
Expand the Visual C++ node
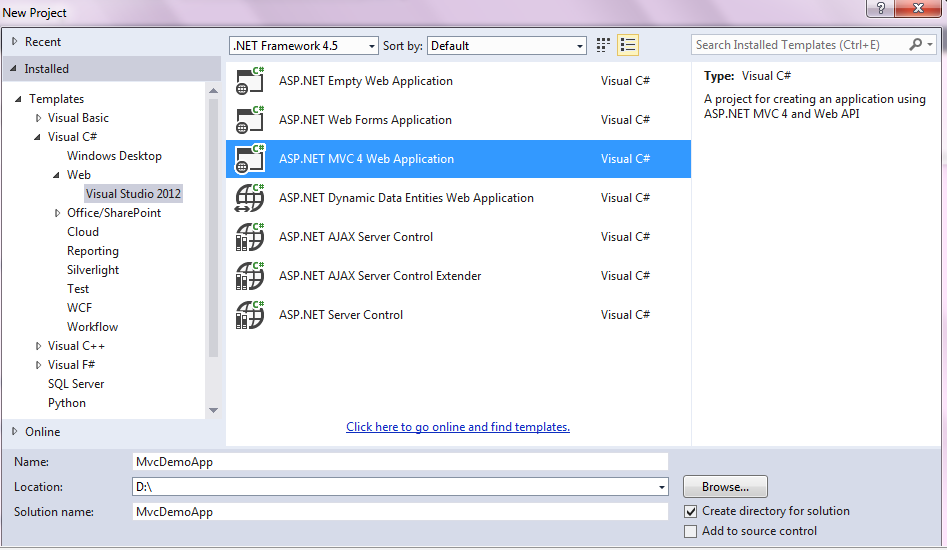coord(38,346)
